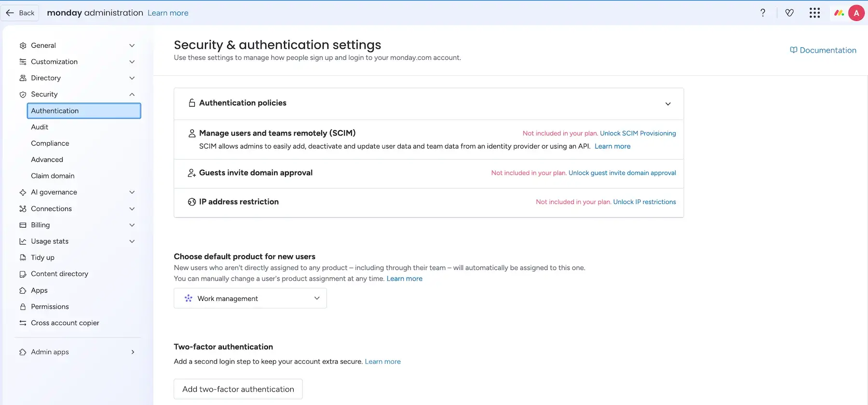Click the IP address restriction globe icon
868x405 pixels.
coord(192,202)
